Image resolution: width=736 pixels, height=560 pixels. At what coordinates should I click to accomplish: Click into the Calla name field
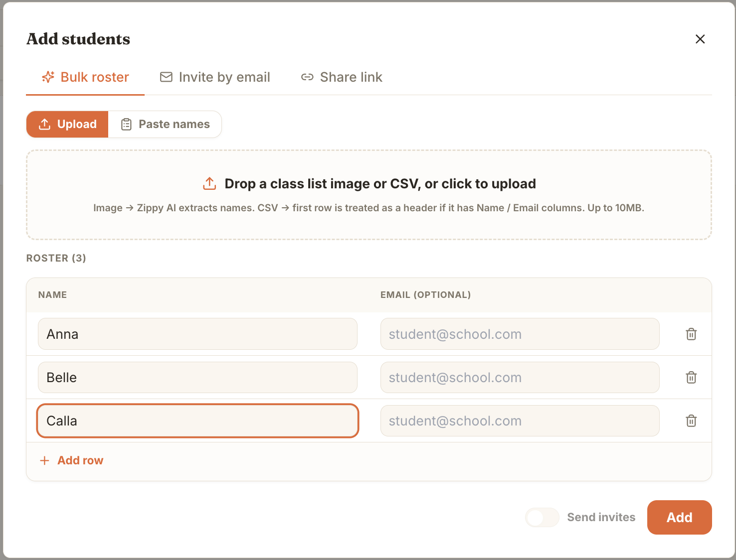point(197,420)
